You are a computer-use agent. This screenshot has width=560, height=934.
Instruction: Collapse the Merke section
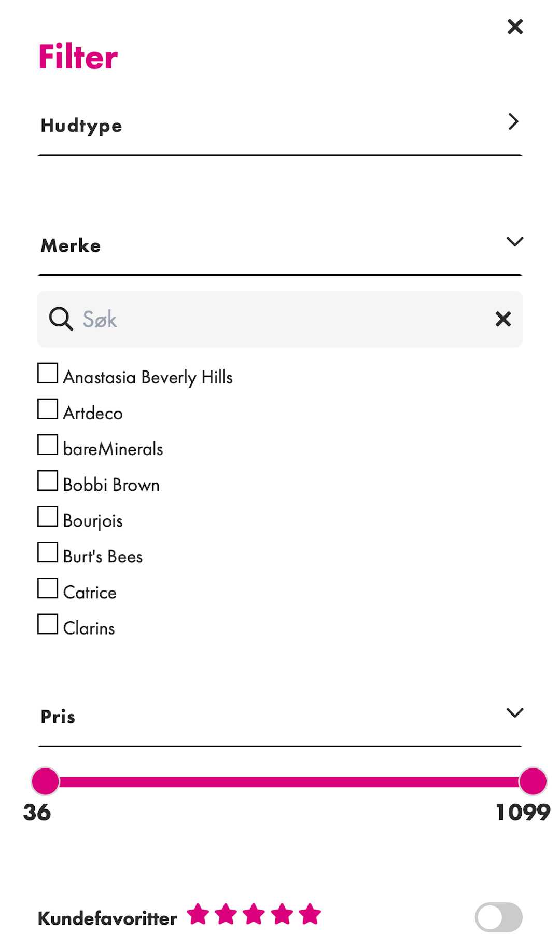click(514, 242)
